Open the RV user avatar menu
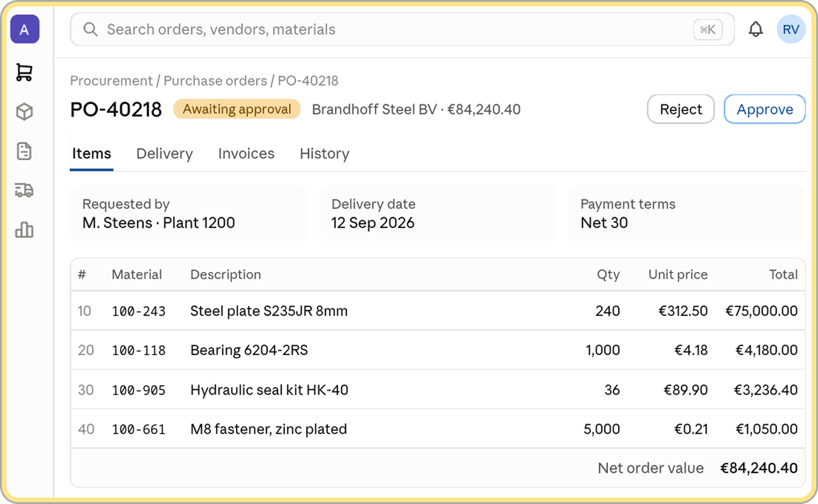The height and width of the screenshot is (504, 818). pyautogui.click(x=791, y=29)
